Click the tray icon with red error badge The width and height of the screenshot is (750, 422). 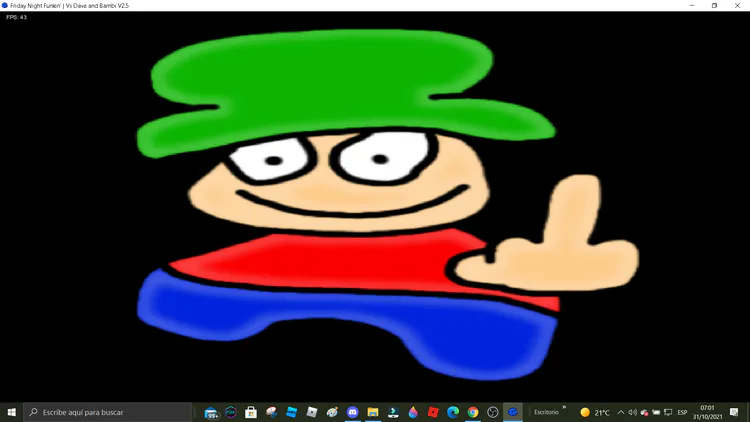pyautogui.click(x=644, y=412)
